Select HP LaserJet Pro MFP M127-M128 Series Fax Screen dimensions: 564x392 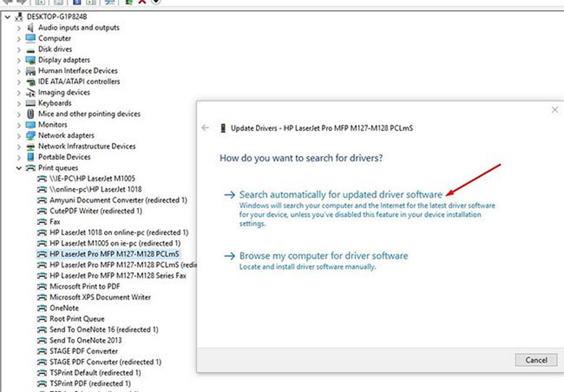click(118, 276)
